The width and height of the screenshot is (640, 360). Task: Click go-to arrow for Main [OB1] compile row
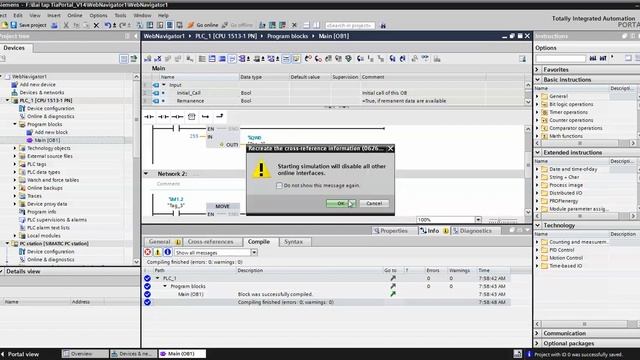(393, 294)
